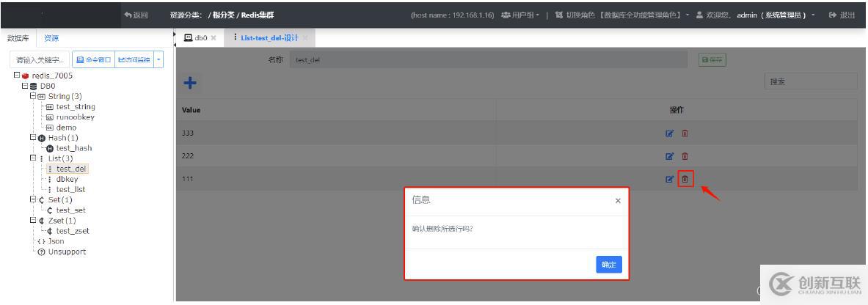Open the 用户组 dropdown
The height and width of the screenshot is (305, 868).
pyautogui.click(x=520, y=15)
